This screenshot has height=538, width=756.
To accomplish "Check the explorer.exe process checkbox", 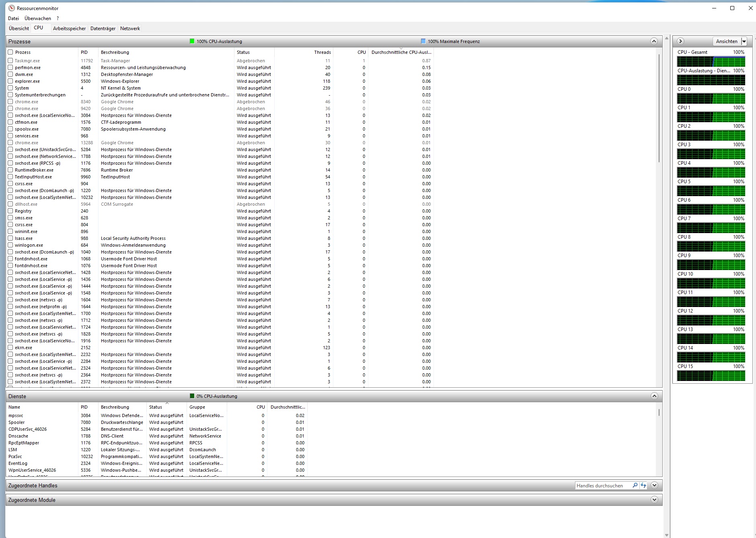I will [10, 81].
